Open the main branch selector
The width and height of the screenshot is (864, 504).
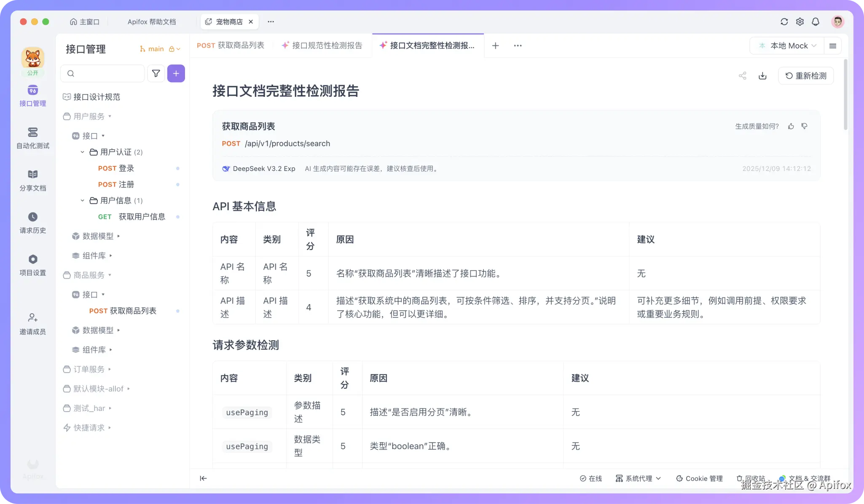tap(156, 49)
